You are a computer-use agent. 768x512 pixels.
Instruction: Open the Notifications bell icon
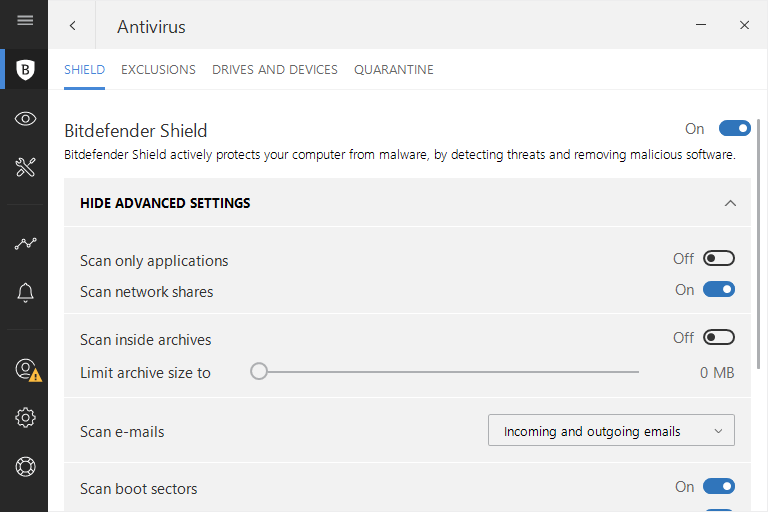click(26, 292)
